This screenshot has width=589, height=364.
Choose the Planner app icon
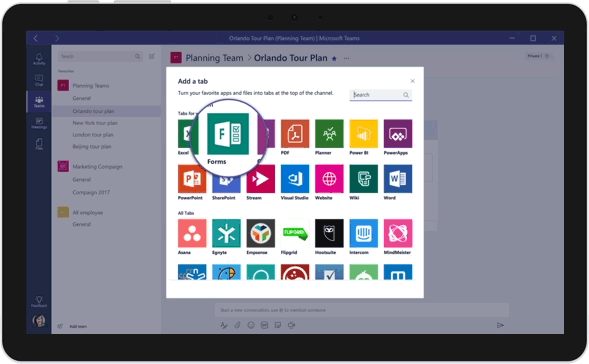coord(329,134)
